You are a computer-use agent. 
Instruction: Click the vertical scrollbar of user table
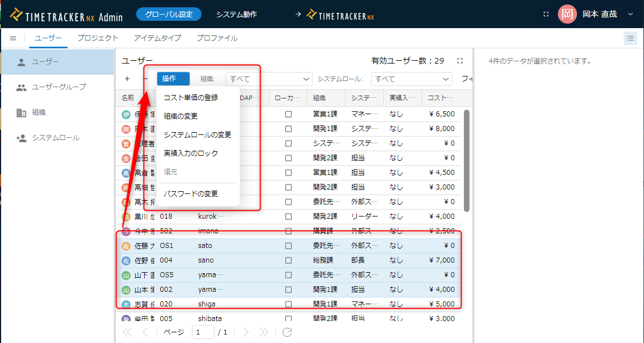(x=466, y=160)
